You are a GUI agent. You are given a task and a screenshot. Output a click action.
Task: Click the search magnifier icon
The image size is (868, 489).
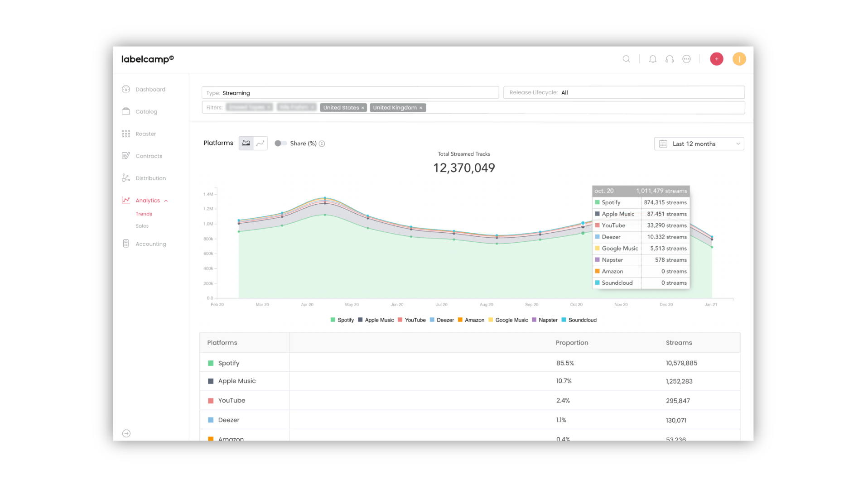[x=626, y=59]
